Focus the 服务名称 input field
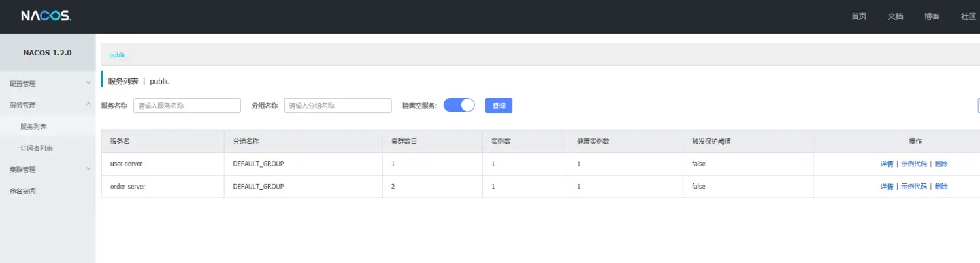Screen dimensions: 980x263 click(x=187, y=106)
